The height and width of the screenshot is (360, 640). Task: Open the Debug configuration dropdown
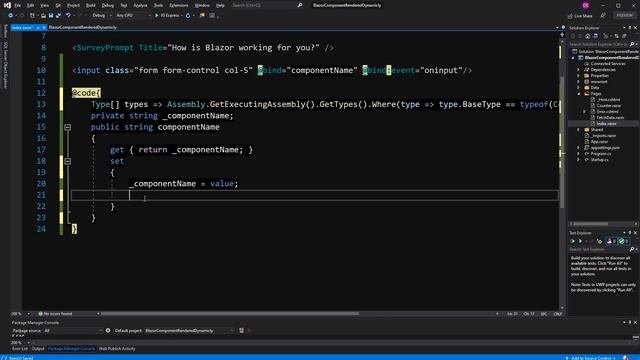pos(101,16)
